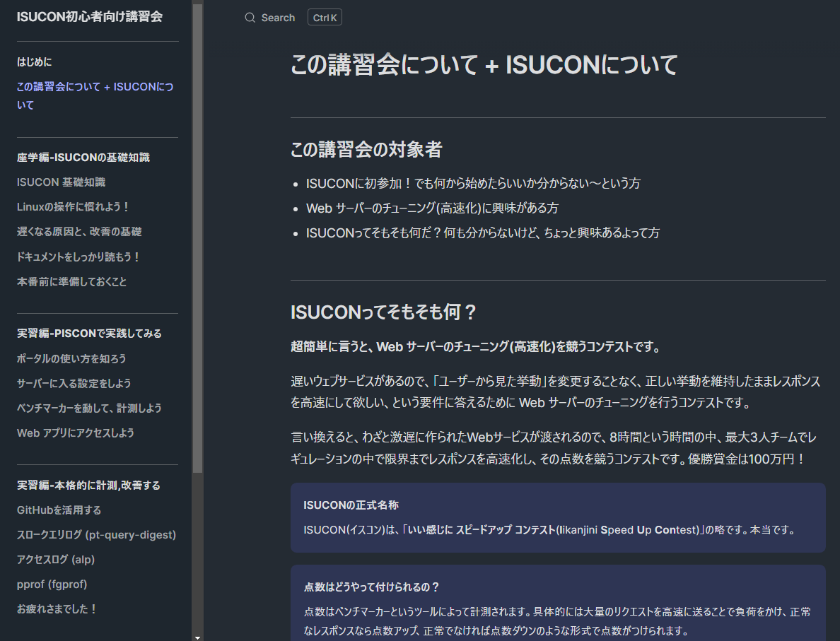Open 遅くなる原因と、改善の基礎 page

pyautogui.click(x=79, y=231)
